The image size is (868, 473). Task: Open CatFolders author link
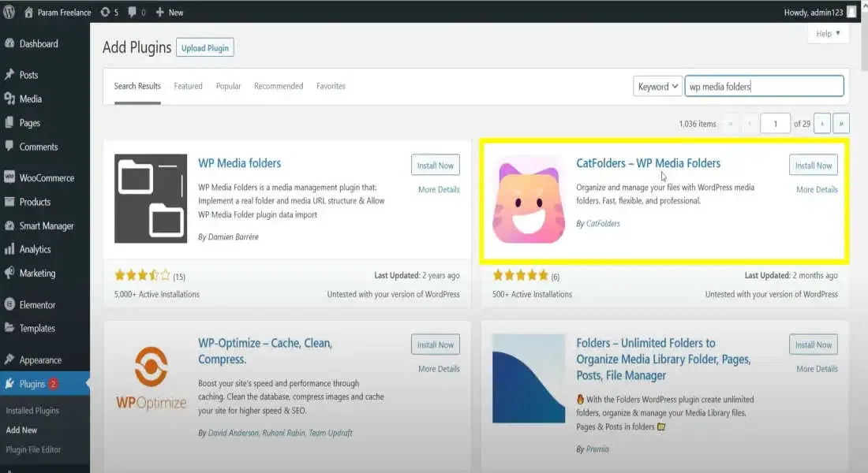coord(603,224)
